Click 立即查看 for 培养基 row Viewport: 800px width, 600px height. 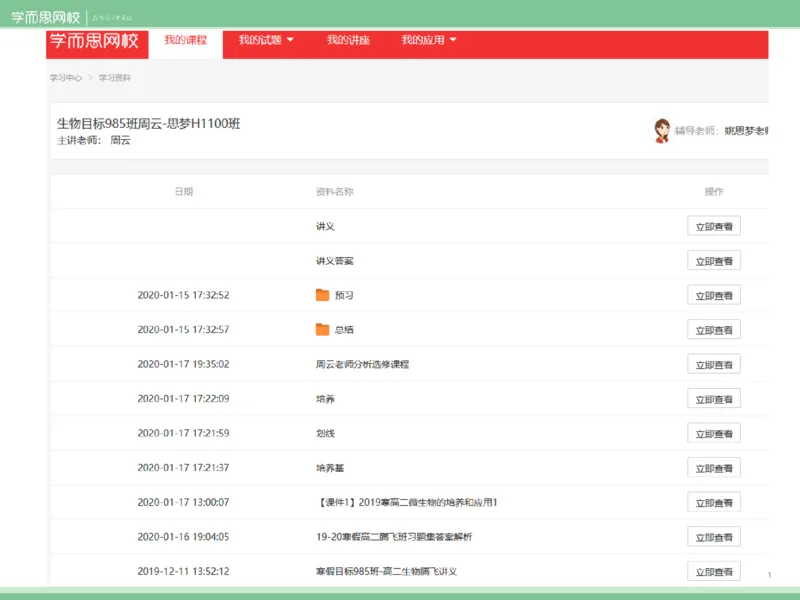point(714,468)
